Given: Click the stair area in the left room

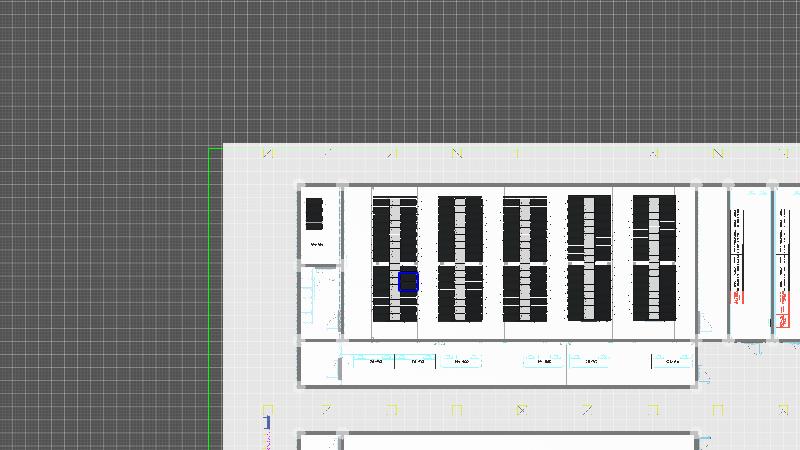Looking at the screenshot, I should [320, 297].
